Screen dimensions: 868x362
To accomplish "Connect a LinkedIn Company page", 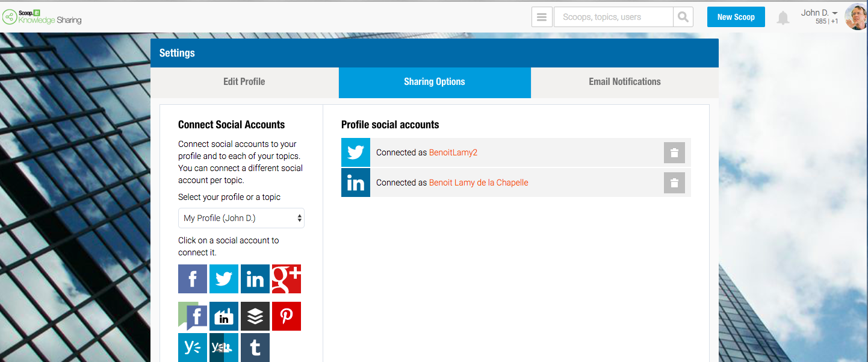I will [x=224, y=316].
